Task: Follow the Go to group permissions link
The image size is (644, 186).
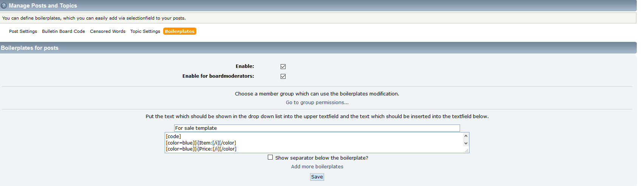Action: tap(317, 103)
